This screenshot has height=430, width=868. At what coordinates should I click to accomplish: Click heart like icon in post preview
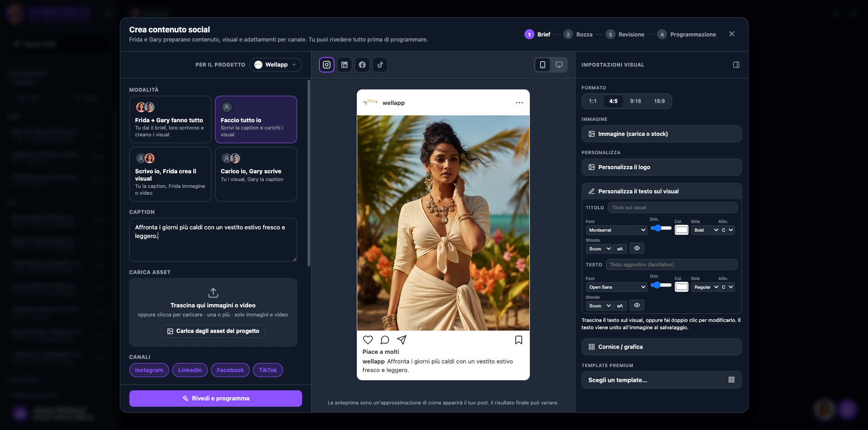pyautogui.click(x=368, y=340)
